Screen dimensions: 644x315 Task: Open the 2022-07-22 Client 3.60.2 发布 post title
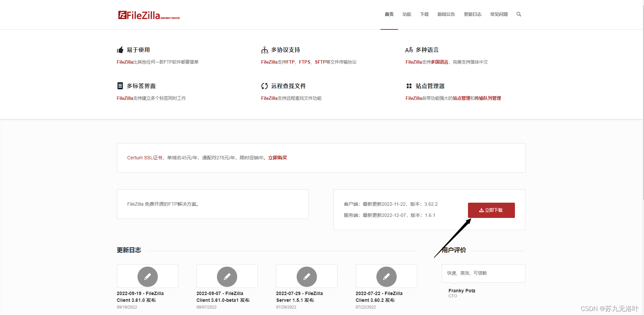(x=379, y=297)
